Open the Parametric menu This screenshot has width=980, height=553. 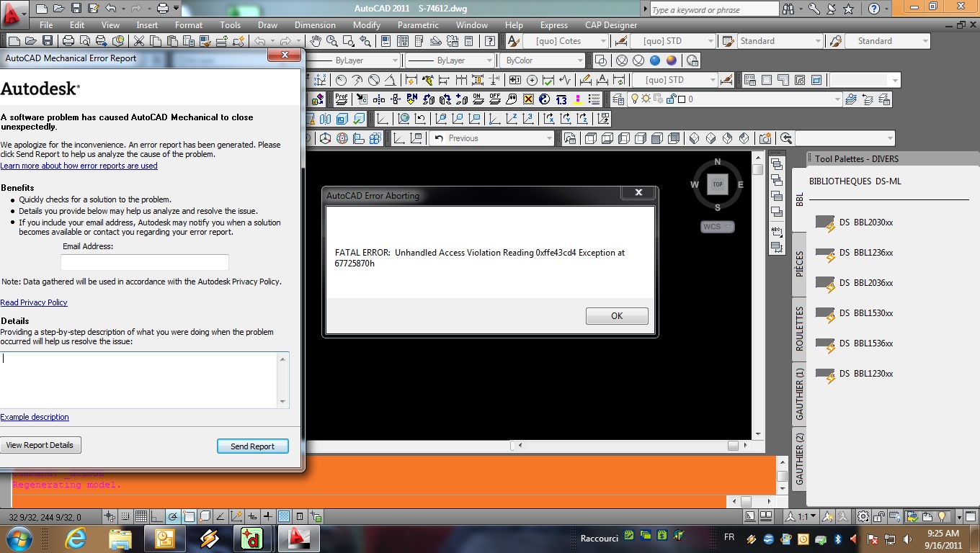tap(418, 25)
